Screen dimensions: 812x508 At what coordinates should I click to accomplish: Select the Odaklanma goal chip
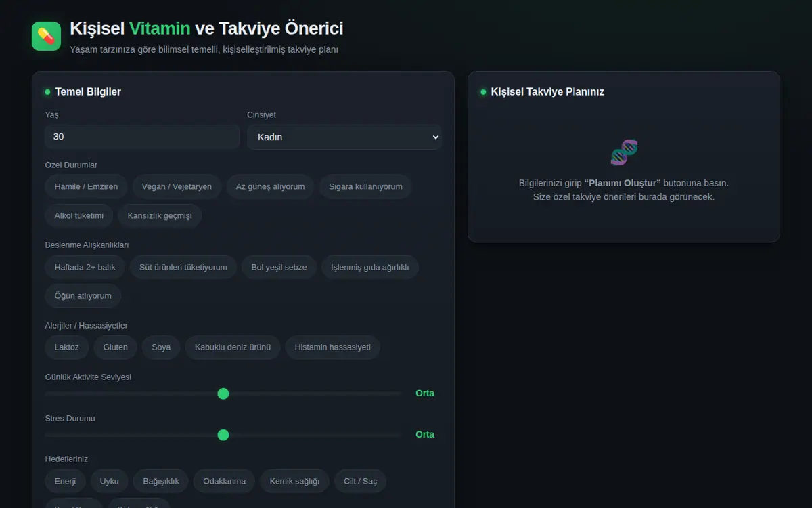[x=224, y=482]
